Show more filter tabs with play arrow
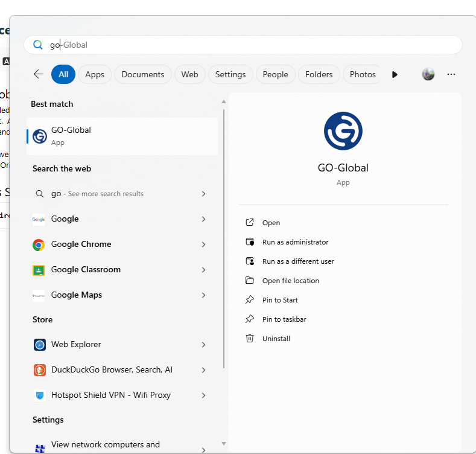This screenshot has height=454, width=476. (x=395, y=74)
